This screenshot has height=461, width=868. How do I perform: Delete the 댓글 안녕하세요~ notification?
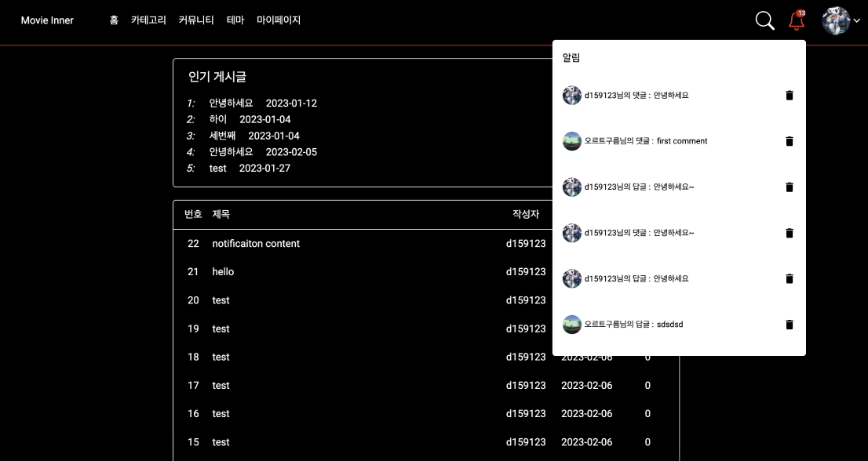[x=790, y=234]
